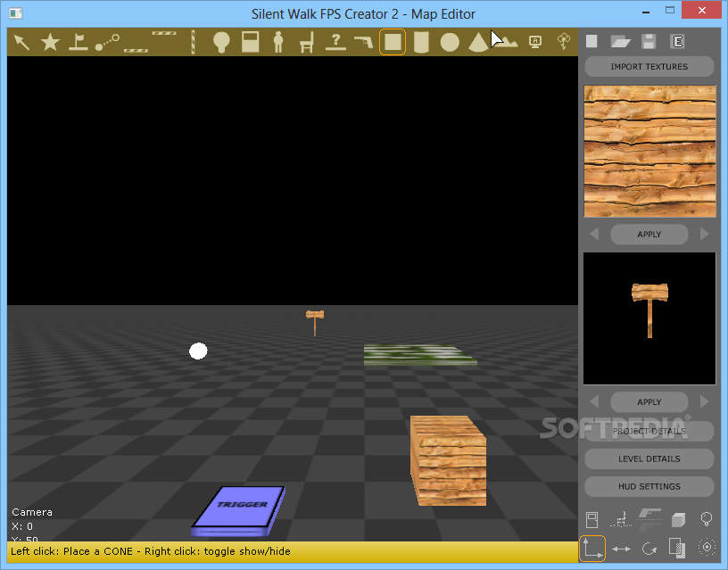Click the E export icon
The width and height of the screenshot is (728, 570).
point(677,42)
